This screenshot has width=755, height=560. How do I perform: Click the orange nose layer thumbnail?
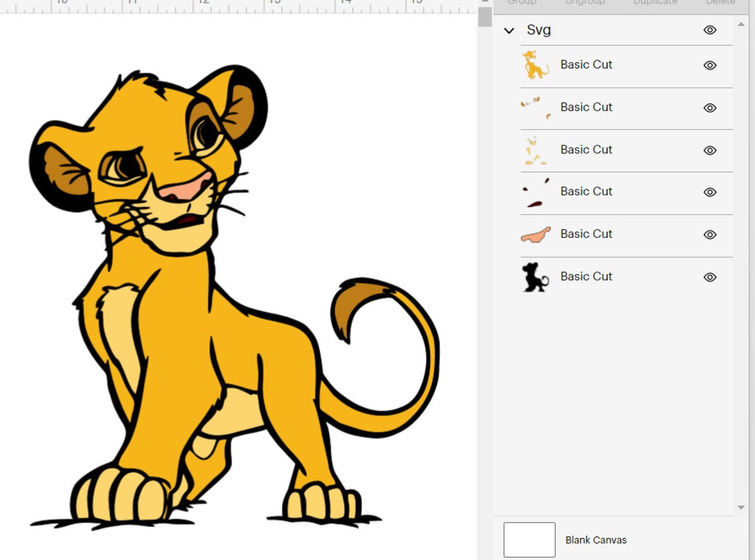click(536, 234)
